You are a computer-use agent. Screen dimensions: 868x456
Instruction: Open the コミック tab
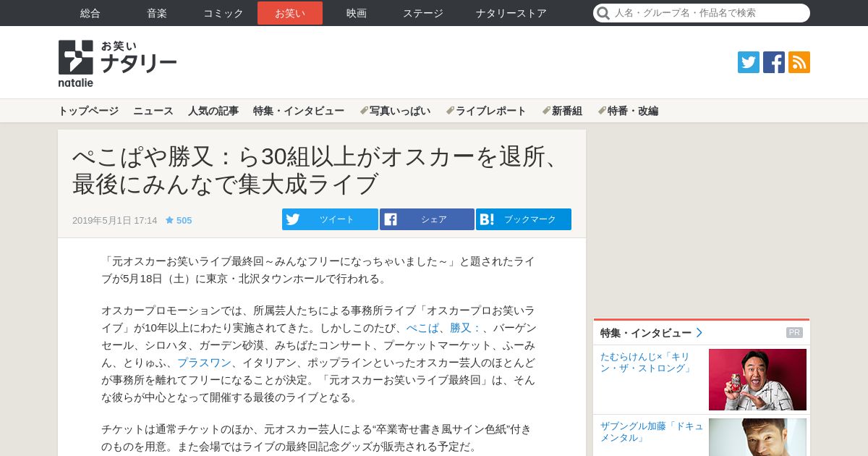click(224, 13)
